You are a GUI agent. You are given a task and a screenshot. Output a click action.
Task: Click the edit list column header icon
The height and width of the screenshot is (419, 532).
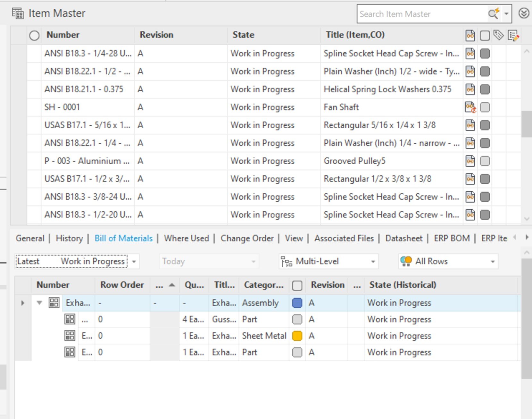point(513,35)
